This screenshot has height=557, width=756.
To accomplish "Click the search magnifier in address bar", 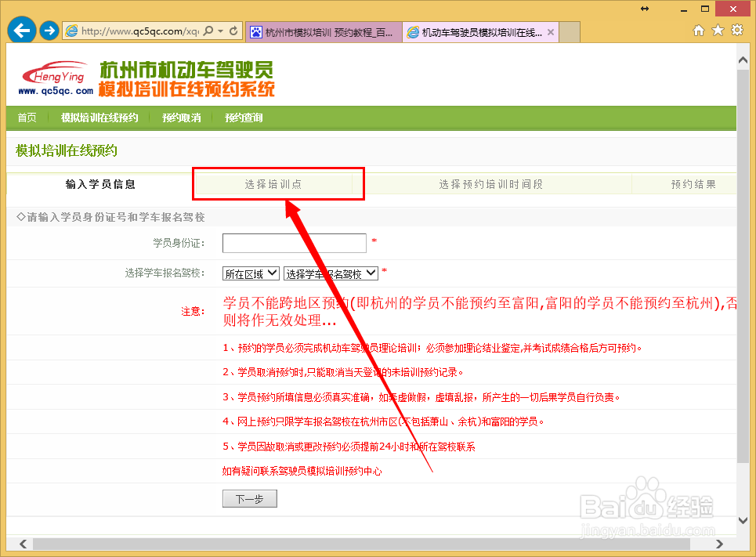I will click(x=208, y=31).
